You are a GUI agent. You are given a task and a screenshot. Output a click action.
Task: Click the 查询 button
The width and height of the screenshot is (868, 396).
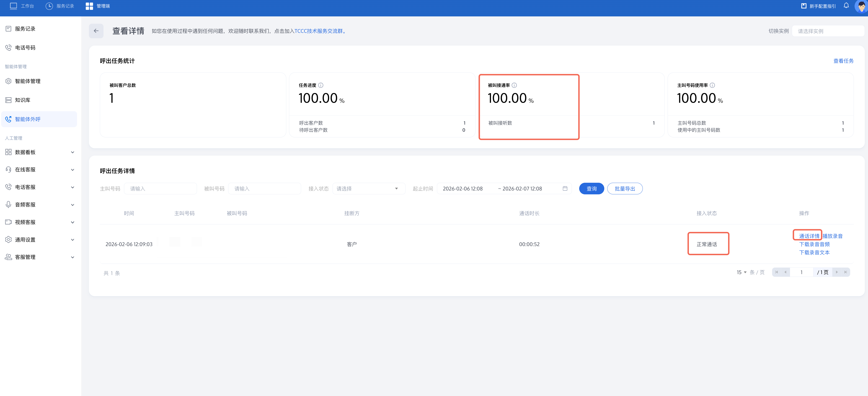click(x=591, y=189)
